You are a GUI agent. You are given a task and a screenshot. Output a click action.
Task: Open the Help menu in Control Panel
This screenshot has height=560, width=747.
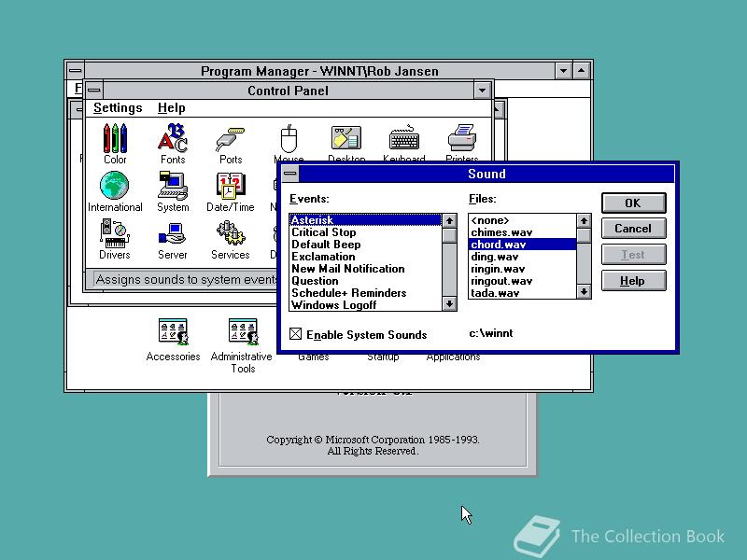[172, 108]
